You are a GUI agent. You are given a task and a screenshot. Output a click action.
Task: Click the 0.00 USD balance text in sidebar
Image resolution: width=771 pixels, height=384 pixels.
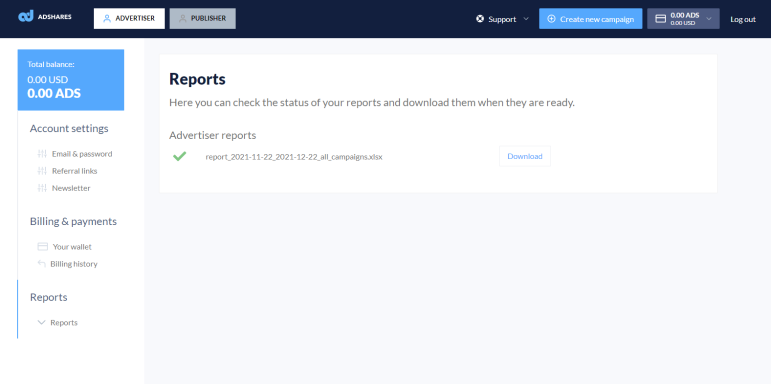pyautogui.click(x=48, y=80)
